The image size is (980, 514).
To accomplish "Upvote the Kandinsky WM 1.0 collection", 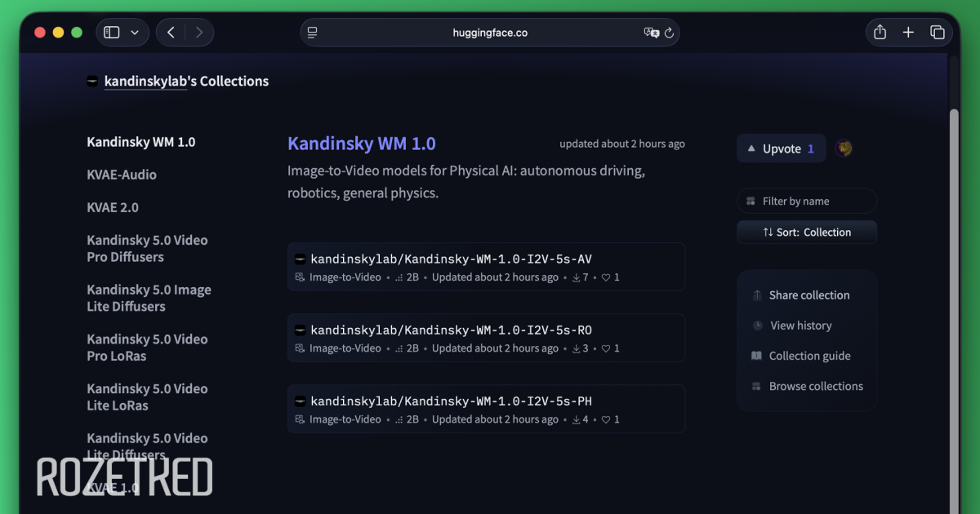I will pos(782,148).
